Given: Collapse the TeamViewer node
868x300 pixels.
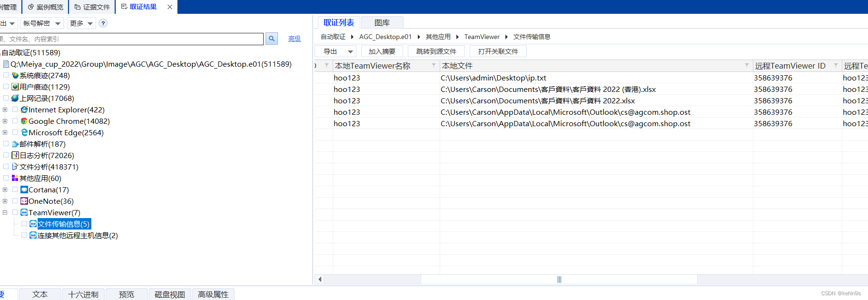Looking at the screenshot, I should (x=5, y=212).
